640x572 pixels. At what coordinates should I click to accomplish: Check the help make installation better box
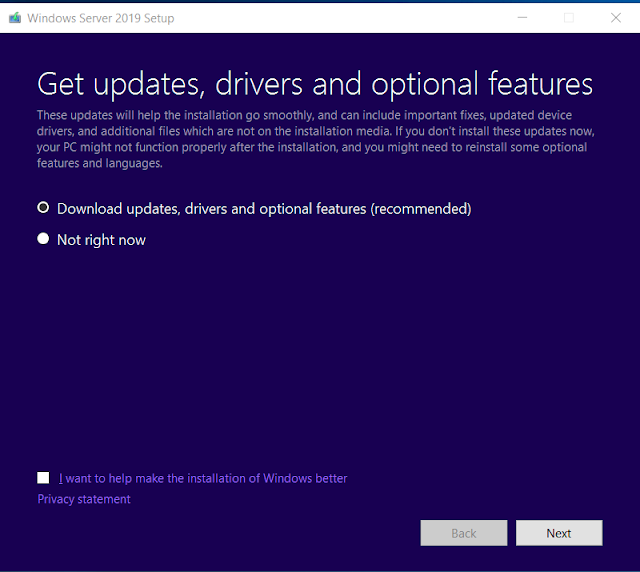[x=43, y=478]
